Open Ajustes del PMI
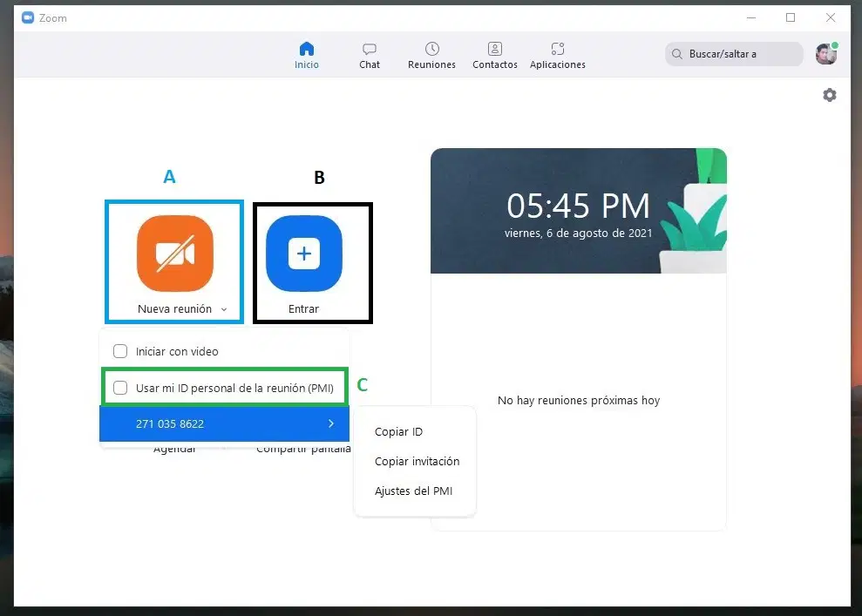The image size is (862, 616). (413, 491)
